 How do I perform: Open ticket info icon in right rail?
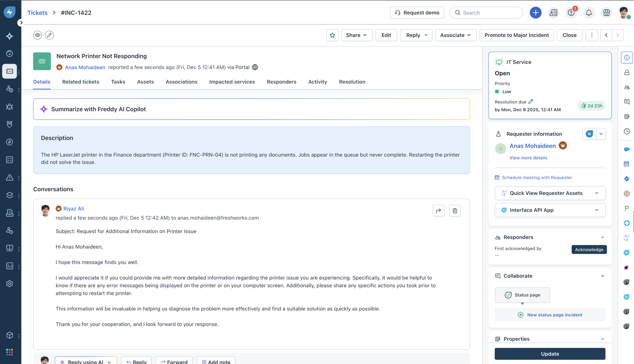626,58
